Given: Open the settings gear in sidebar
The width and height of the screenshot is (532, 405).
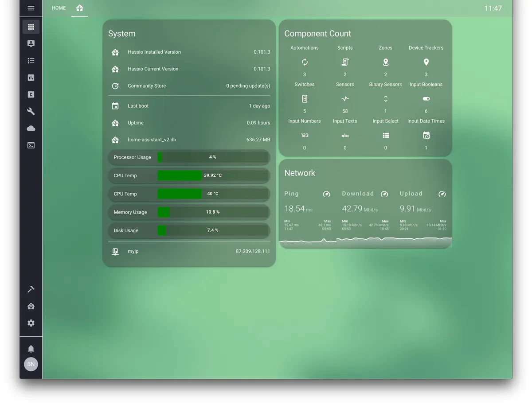Looking at the screenshot, I should 31,323.
